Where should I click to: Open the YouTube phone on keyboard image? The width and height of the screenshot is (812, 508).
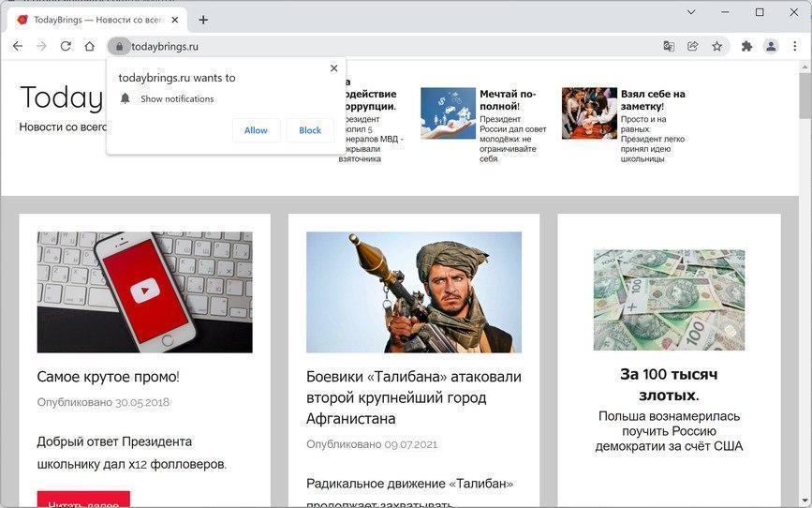[x=144, y=292]
